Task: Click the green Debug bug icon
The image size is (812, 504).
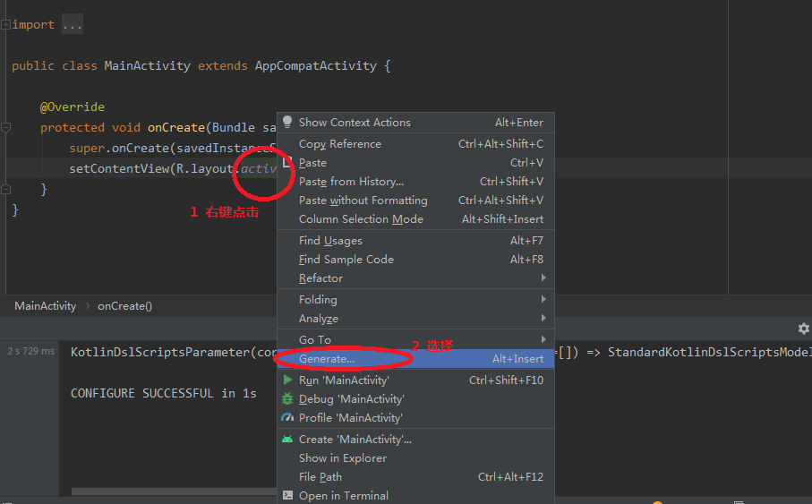Action: [287, 399]
